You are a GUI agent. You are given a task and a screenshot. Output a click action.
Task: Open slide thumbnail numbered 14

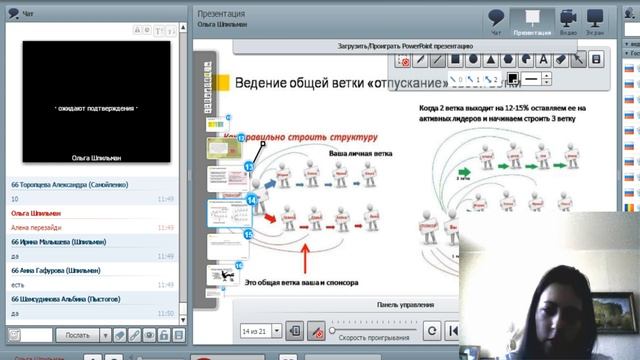(x=229, y=213)
